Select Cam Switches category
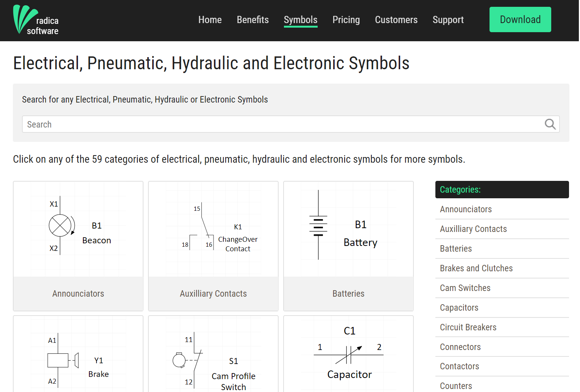This screenshot has width=580, height=392. pyautogui.click(x=502, y=288)
